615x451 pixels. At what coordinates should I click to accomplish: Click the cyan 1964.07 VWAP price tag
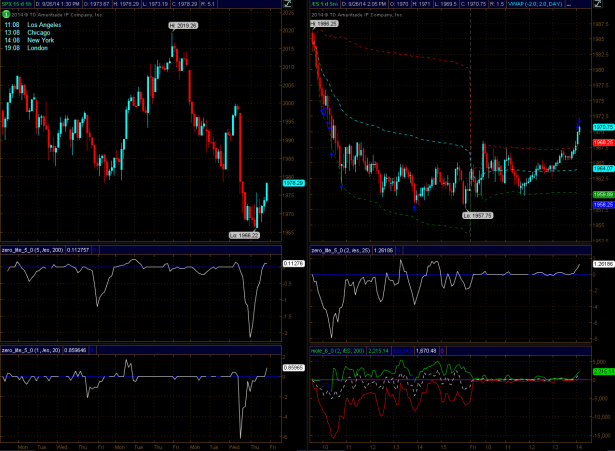pyautogui.click(x=604, y=168)
